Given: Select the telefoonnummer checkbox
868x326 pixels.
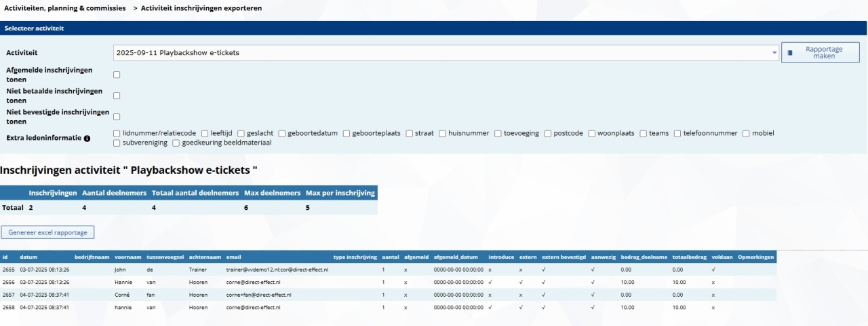Looking at the screenshot, I should [677, 134].
